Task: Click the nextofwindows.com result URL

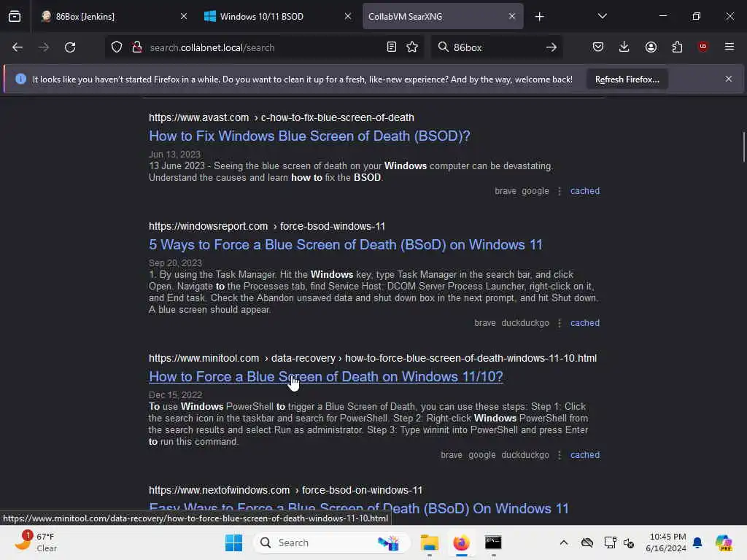Action: coord(285,490)
